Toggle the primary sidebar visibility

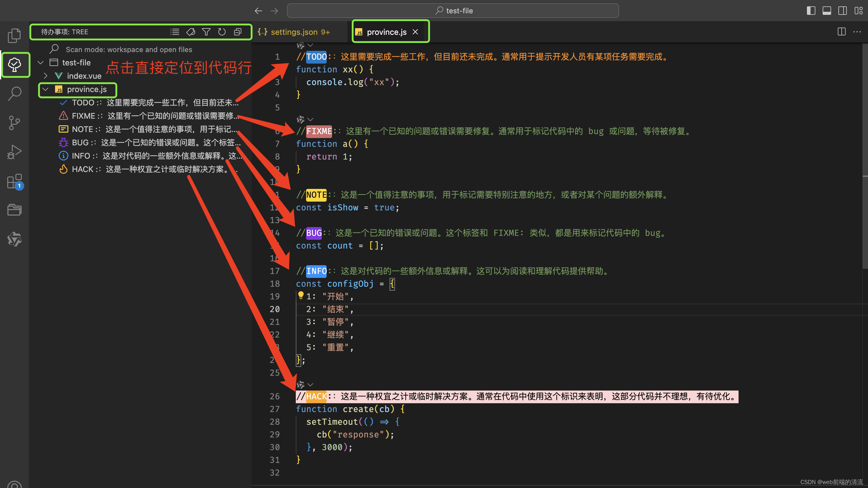(811, 11)
